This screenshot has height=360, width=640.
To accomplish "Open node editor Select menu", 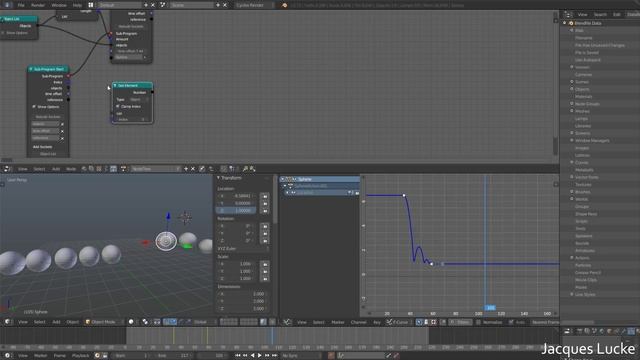I will point(39,169).
